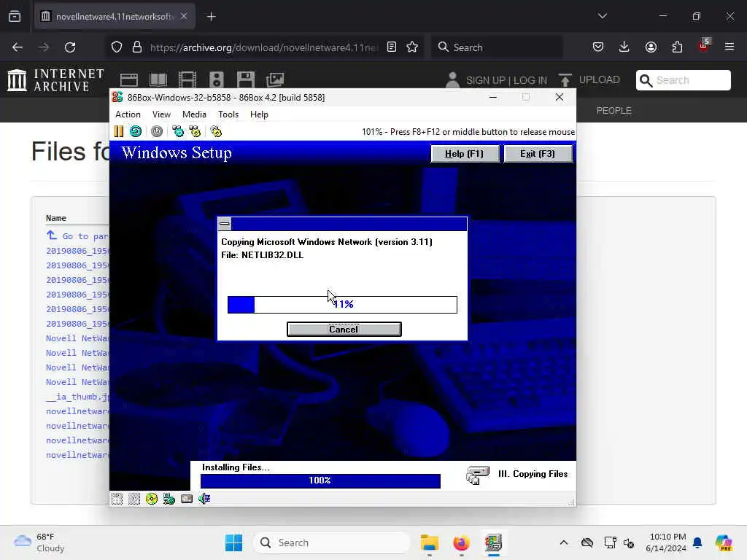Viewport: 747px width, 560px height.
Task: Open File Explorer from the taskbar
Action: point(429,542)
